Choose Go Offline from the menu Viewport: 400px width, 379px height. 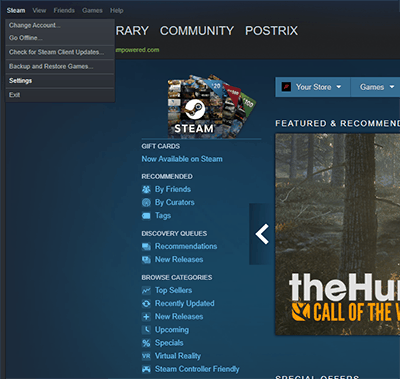pyautogui.click(x=60, y=38)
